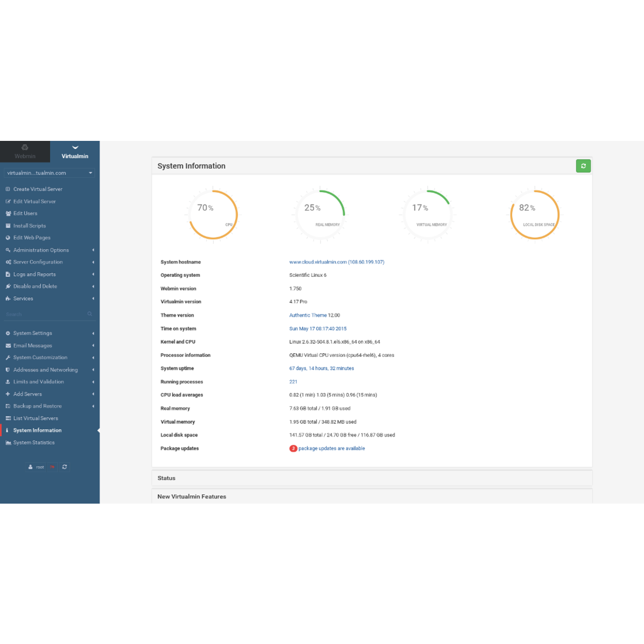
Task: Expand the Administration Options submenu arrow
Action: pos(93,250)
